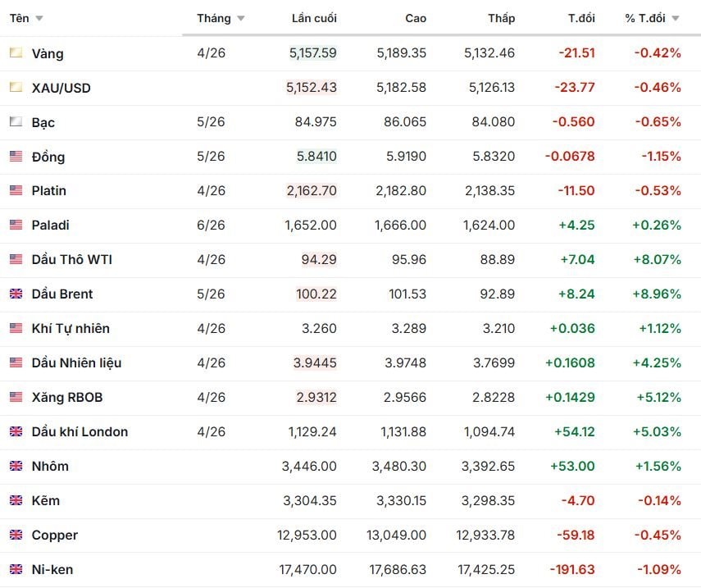Click the US flag next to Paladi
Viewport: 701px width, 588px height.
click(16, 225)
